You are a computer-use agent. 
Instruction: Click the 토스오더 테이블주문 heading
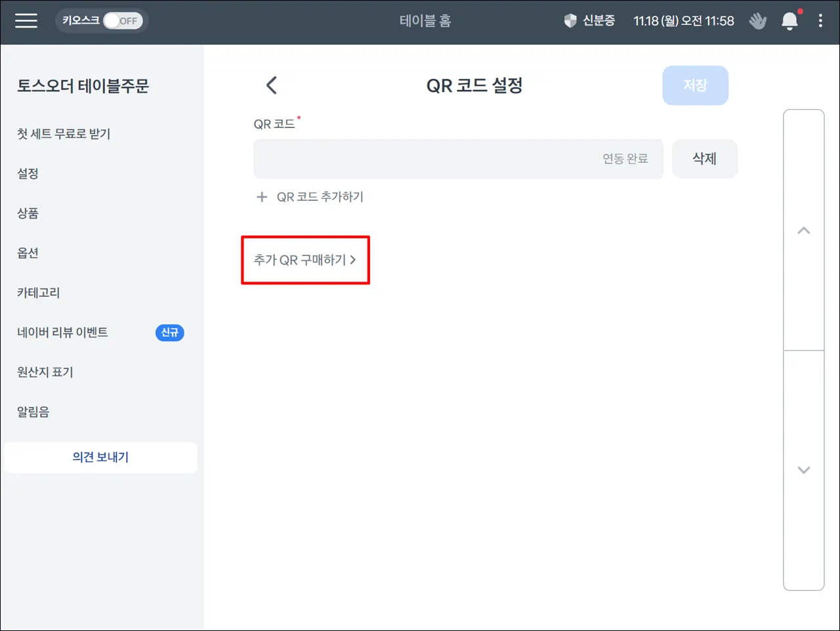[x=83, y=86]
